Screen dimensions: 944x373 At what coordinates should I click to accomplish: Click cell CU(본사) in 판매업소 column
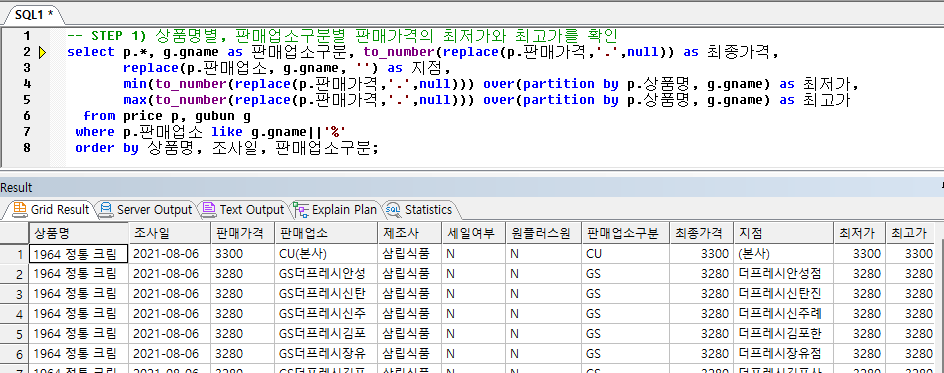pos(326,254)
